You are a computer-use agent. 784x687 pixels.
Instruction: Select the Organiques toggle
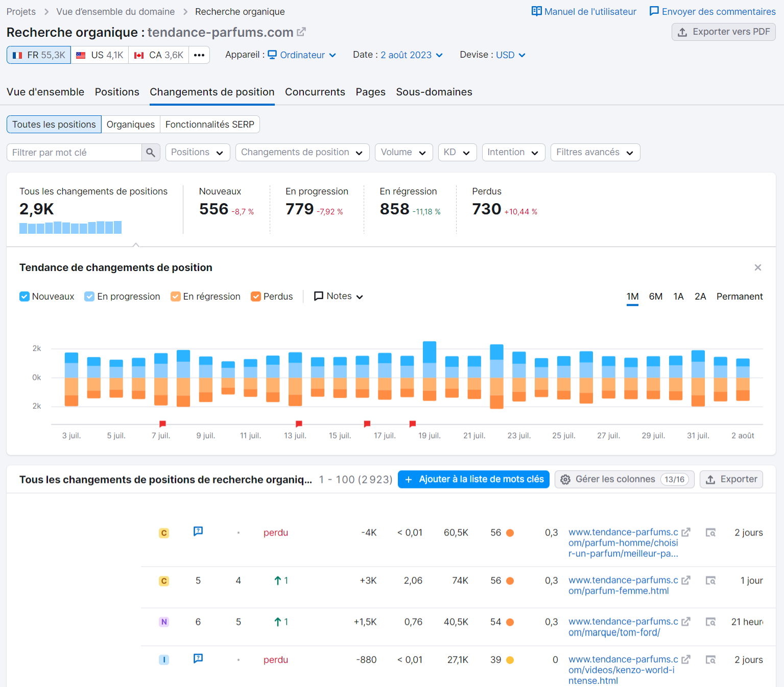[x=131, y=125]
